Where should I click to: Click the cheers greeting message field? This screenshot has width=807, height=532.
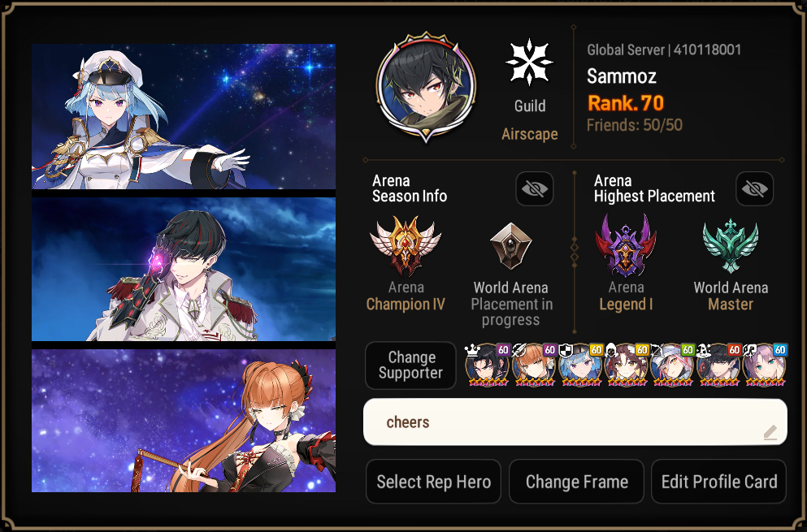click(x=575, y=422)
